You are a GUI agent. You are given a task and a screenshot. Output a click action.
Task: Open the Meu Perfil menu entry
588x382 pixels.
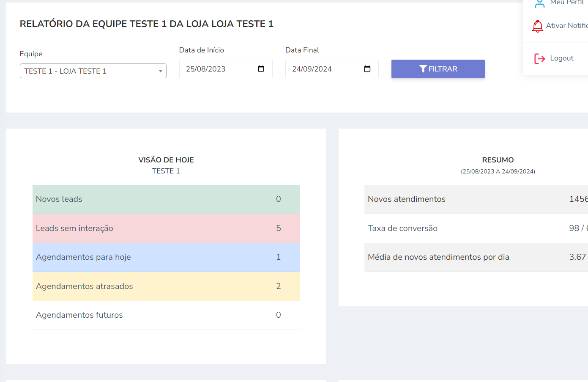pyautogui.click(x=566, y=3)
